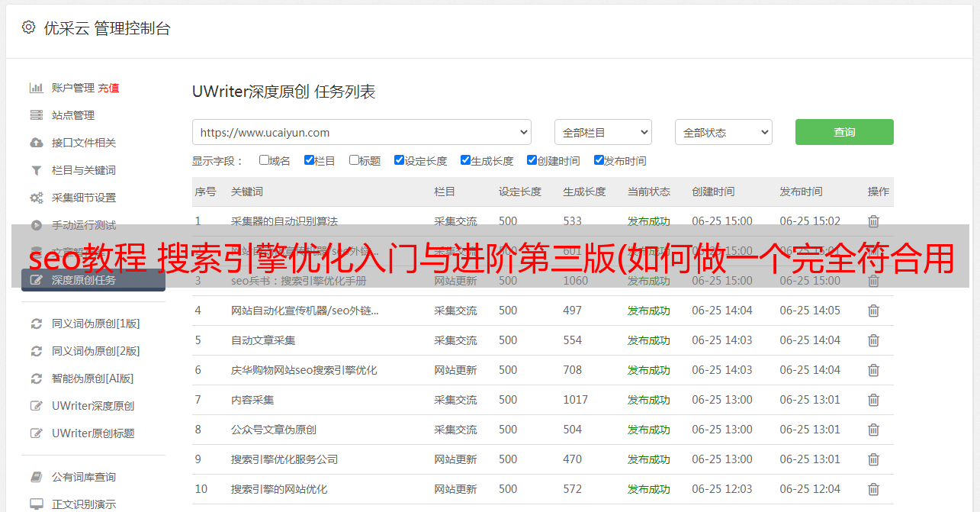This screenshot has height=512, width=980.
Task: Uncheck the 发布时间 checkbox
Action: [599, 160]
